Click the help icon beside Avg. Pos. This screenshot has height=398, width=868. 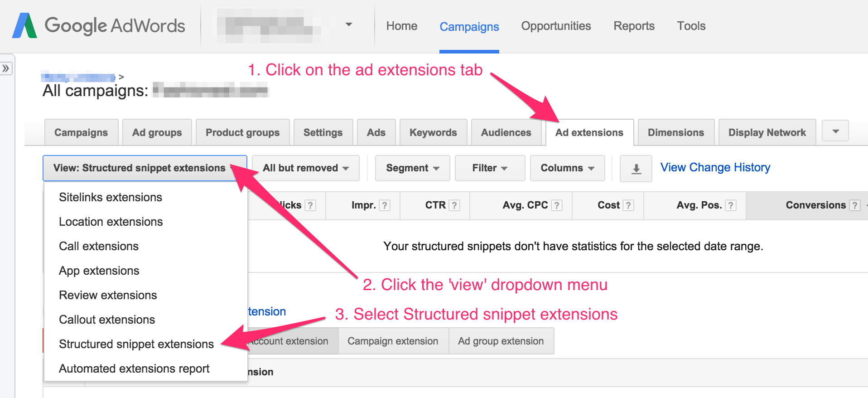tap(730, 205)
